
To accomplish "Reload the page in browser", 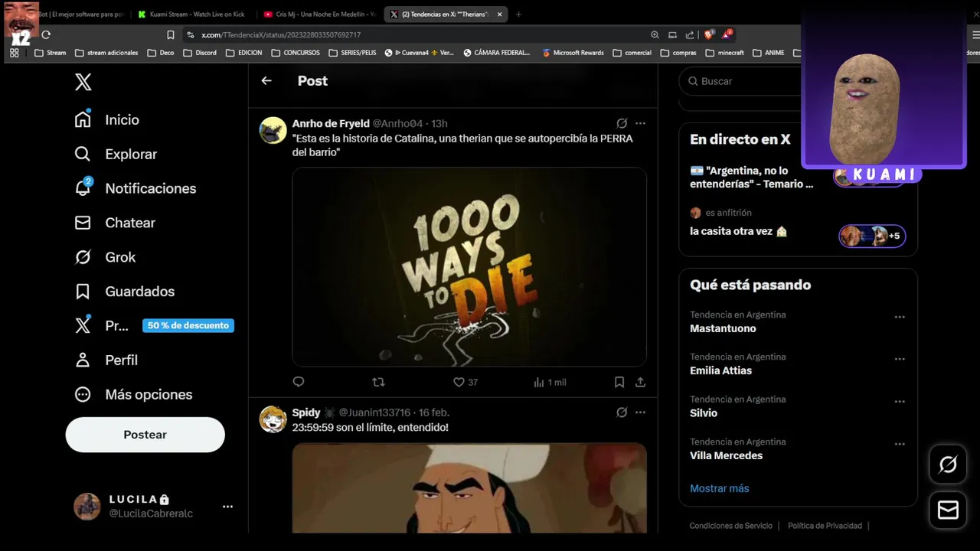I will 46,34.
